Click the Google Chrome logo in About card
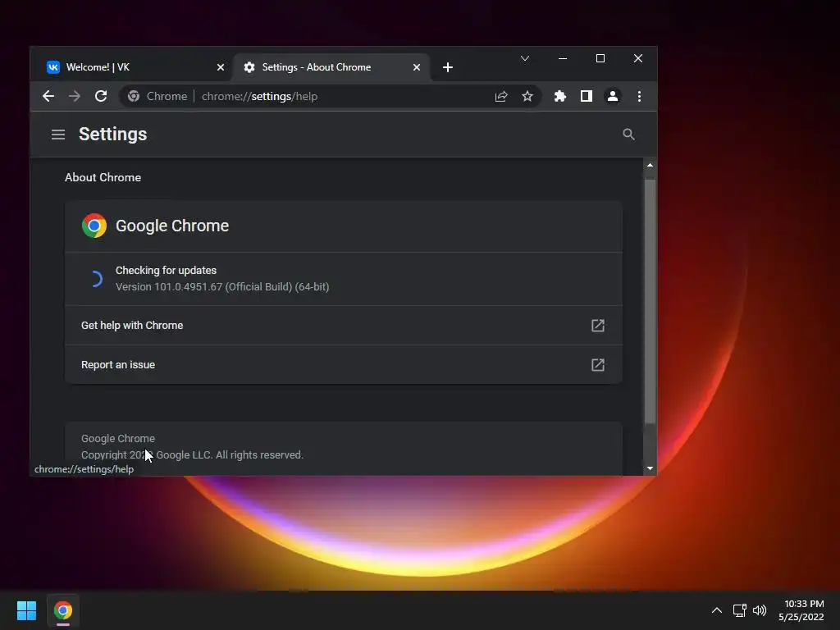The width and height of the screenshot is (840, 630). (94, 226)
